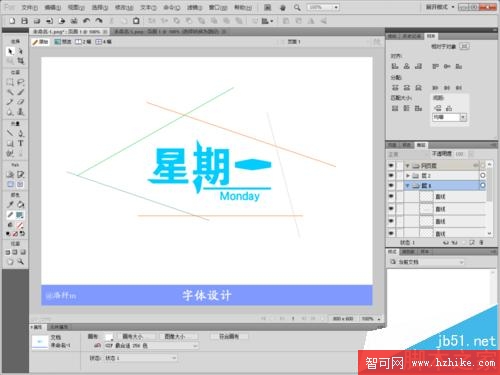The image size is (500, 375).
Task: Hide 层 2 using its eye icon
Action: click(x=391, y=175)
